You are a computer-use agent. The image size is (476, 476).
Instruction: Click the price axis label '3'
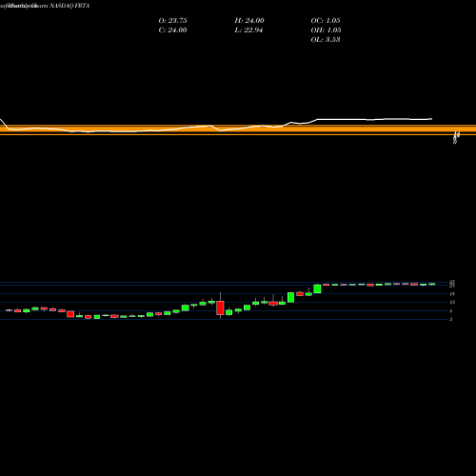450,319
